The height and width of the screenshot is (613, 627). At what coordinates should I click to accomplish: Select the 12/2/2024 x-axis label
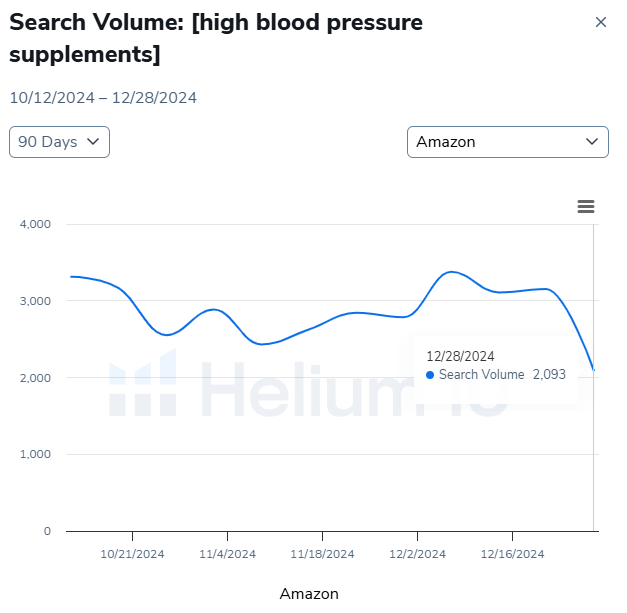417,554
